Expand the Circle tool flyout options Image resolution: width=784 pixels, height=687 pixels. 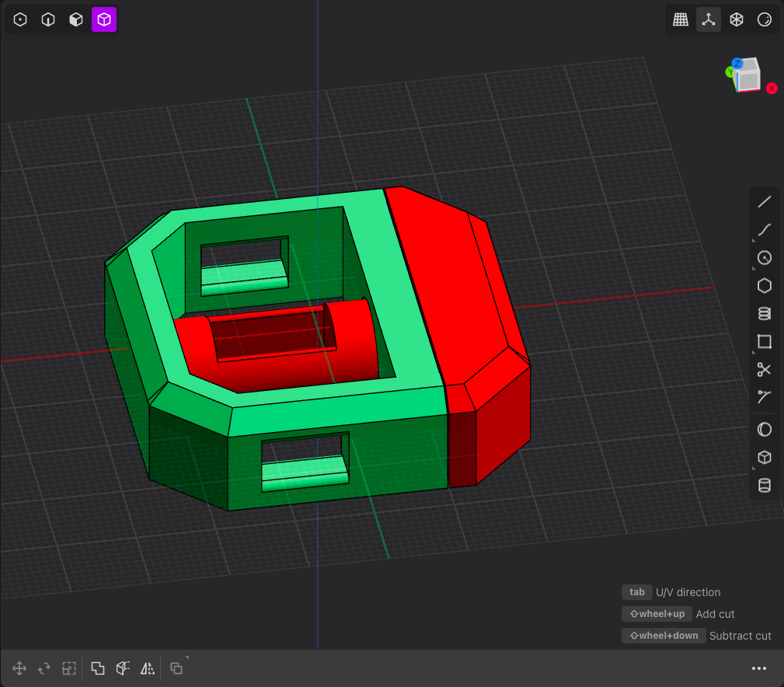[754, 268]
